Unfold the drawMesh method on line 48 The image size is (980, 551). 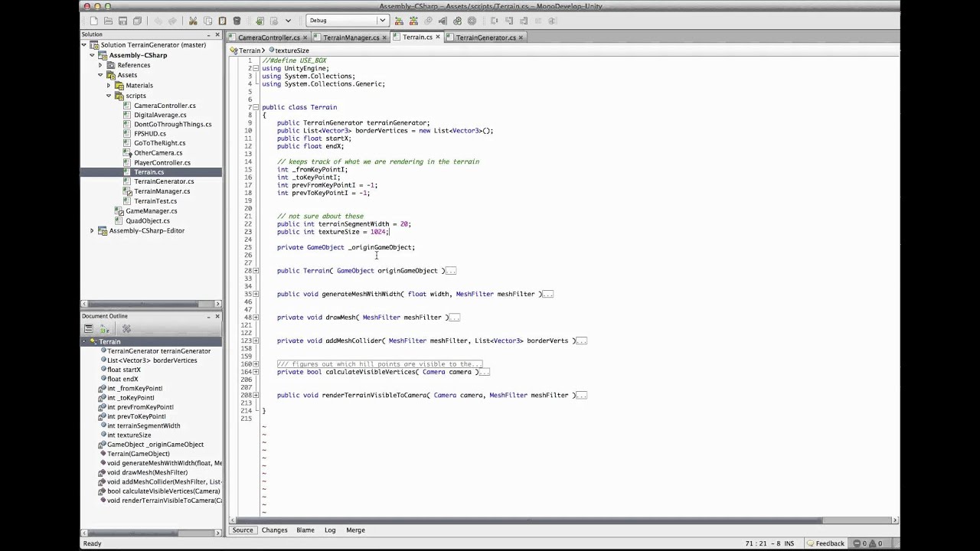coord(256,317)
